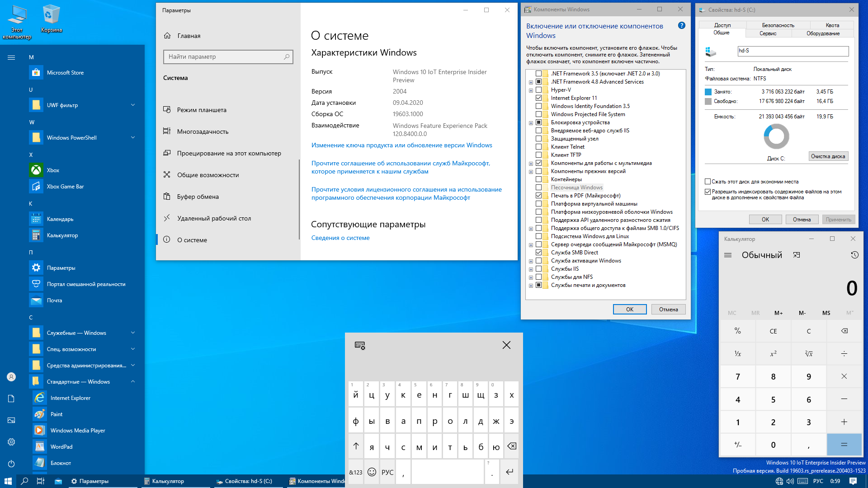This screenshot has height=488, width=868.
Task: Open touch keyboard settings icon
Action: (360, 346)
